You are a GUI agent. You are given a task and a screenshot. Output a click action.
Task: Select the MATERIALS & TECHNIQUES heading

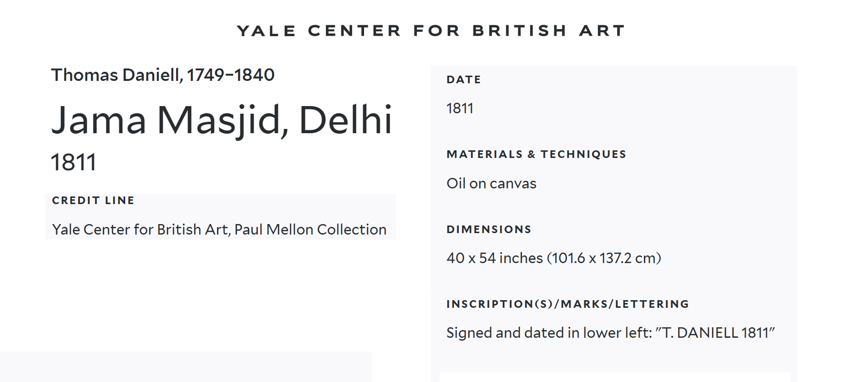pyautogui.click(x=536, y=154)
